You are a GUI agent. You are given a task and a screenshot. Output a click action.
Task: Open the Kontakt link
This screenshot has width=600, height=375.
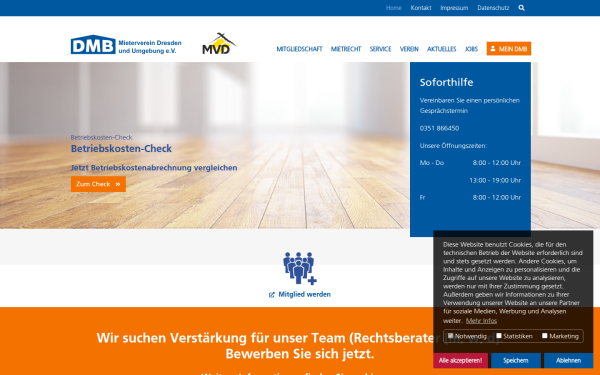pyautogui.click(x=421, y=8)
